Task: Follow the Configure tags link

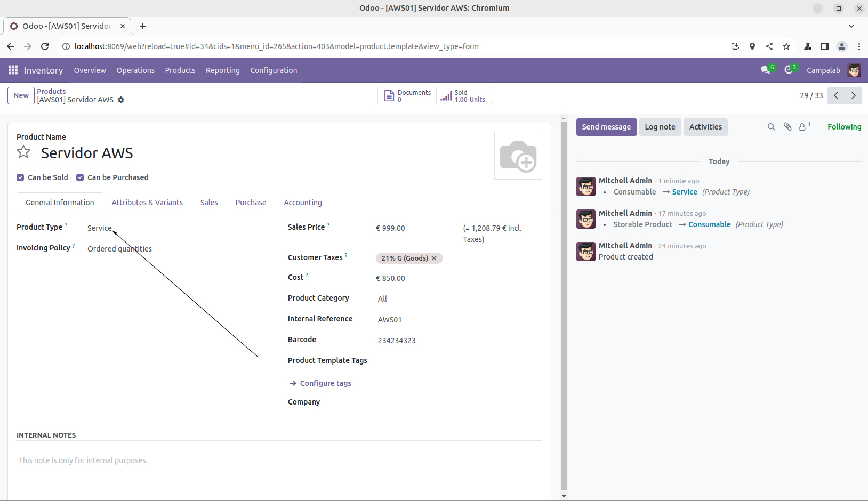Action: (x=325, y=383)
